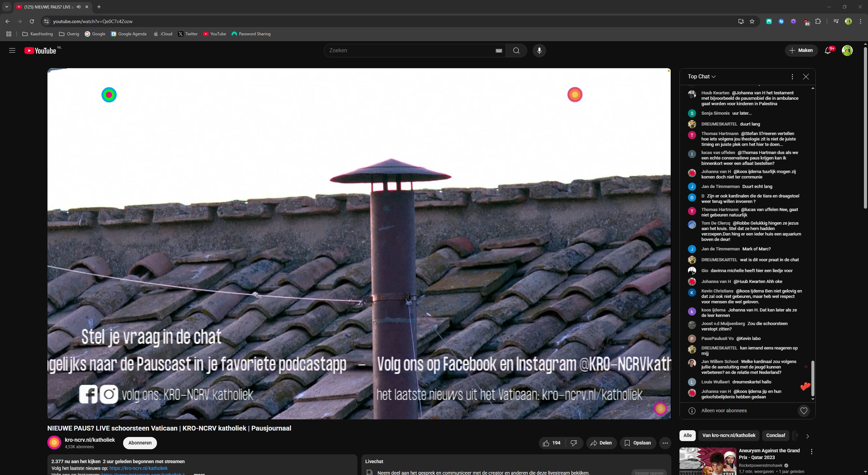Screen dimensions: 868x475
Task: Dislike the video with thumbs down
Action: point(574,443)
